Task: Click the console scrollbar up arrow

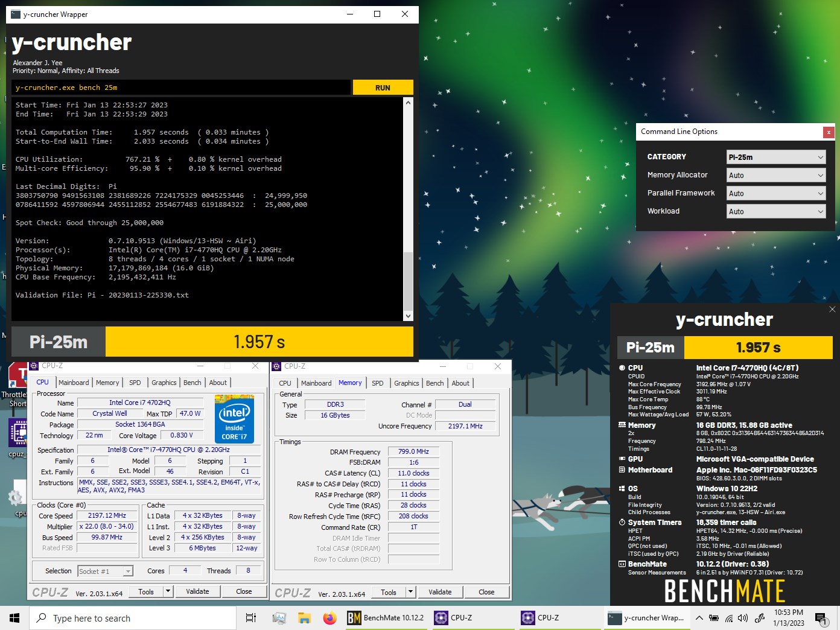Action: [x=408, y=103]
